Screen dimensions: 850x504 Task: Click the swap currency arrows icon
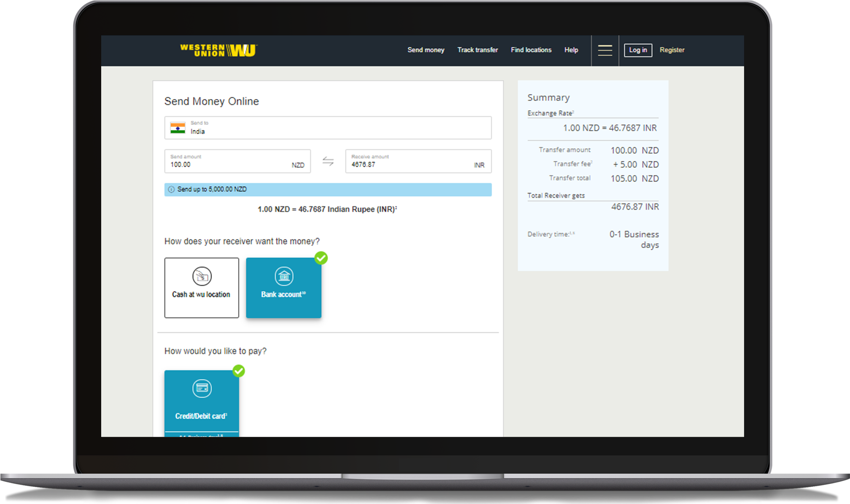[x=328, y=161]
